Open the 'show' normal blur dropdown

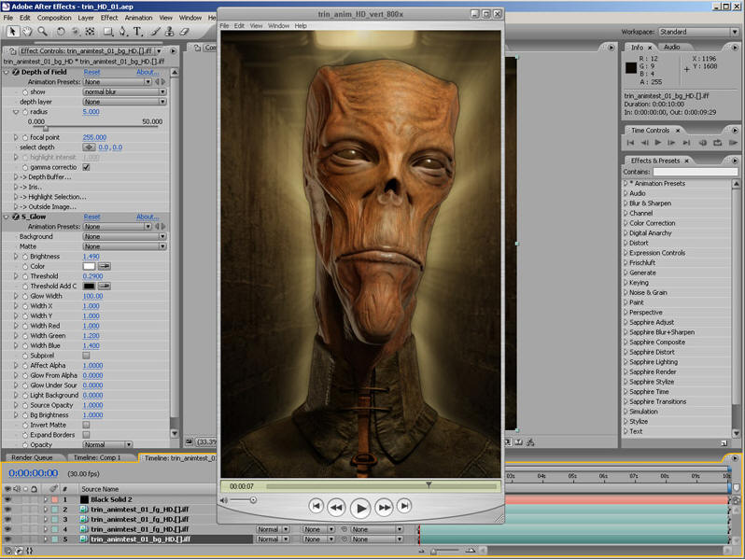(x=124, y=91)
